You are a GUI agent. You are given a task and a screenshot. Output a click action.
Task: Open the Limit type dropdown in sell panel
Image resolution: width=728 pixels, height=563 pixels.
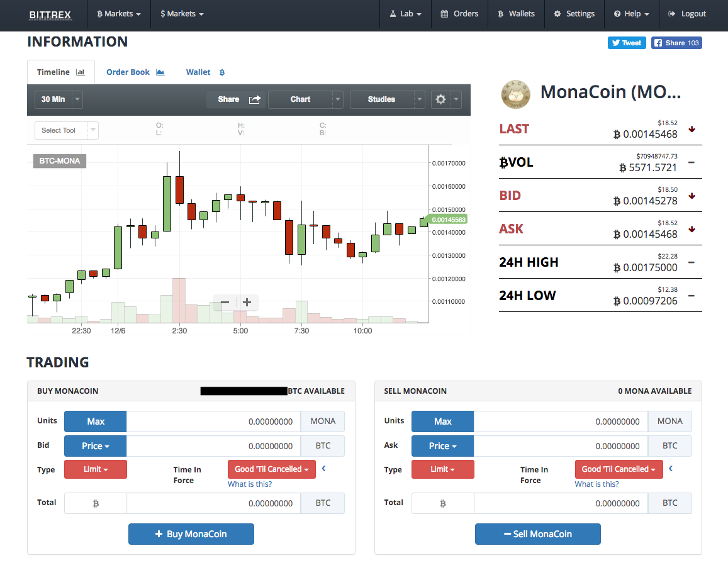click(x=442, y=469)
